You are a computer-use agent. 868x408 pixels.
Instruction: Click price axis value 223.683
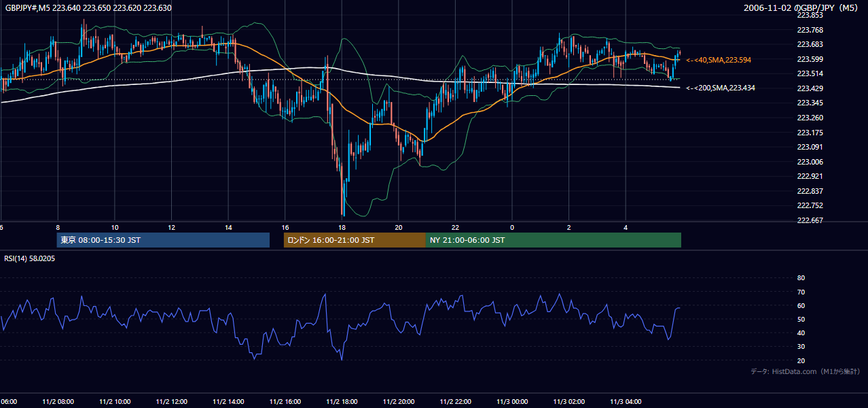tap(810, 44)
